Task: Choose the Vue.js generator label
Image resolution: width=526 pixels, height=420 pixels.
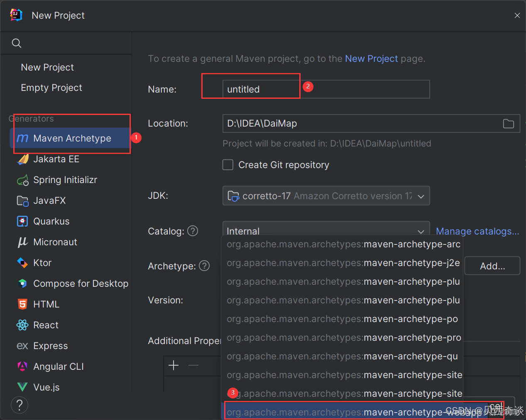Action: tap(46, 387)
